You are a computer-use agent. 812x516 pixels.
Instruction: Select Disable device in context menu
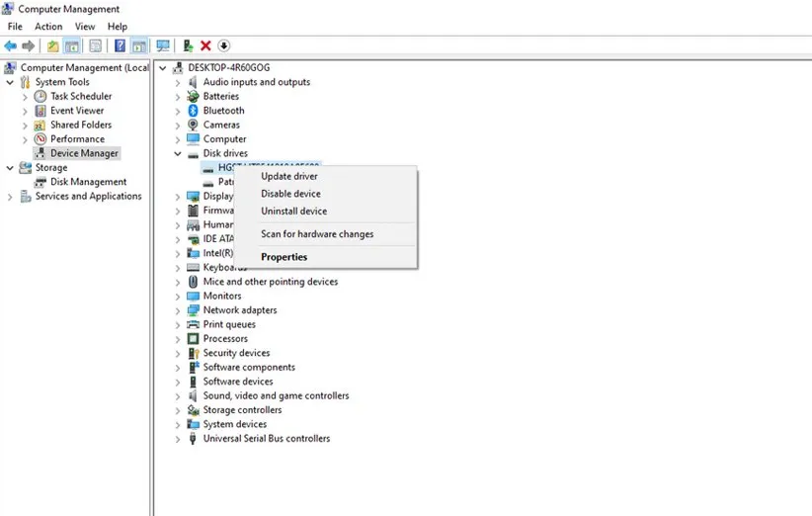290,194
